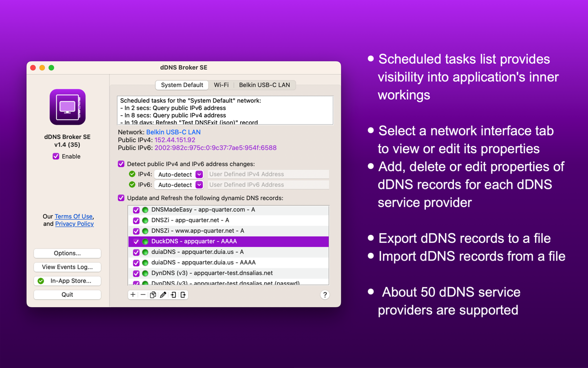Switch to the Belkin USB-C LAN tab
This screenshot has height=368, width=588.
pyautogui.click(x=264, y=85)
